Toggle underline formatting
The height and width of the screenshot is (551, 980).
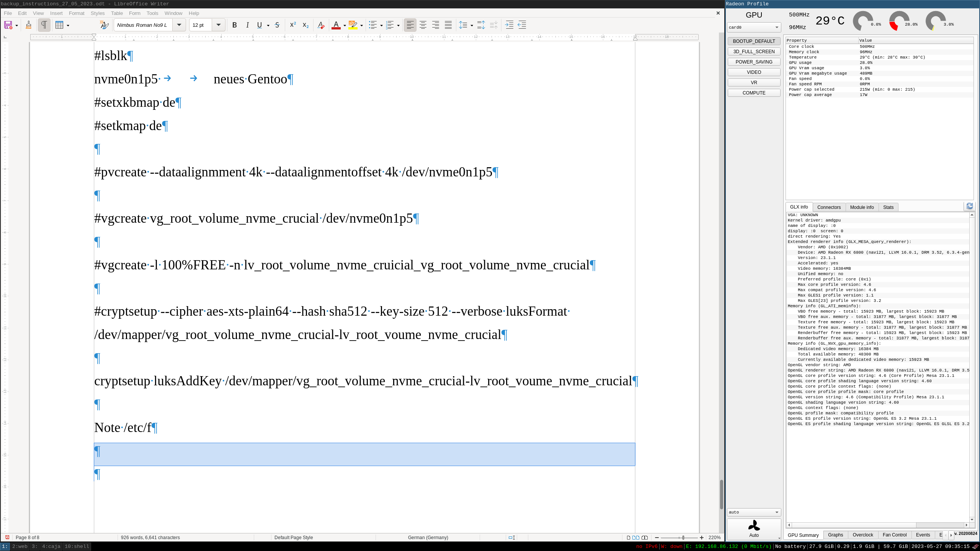[260, 25]
